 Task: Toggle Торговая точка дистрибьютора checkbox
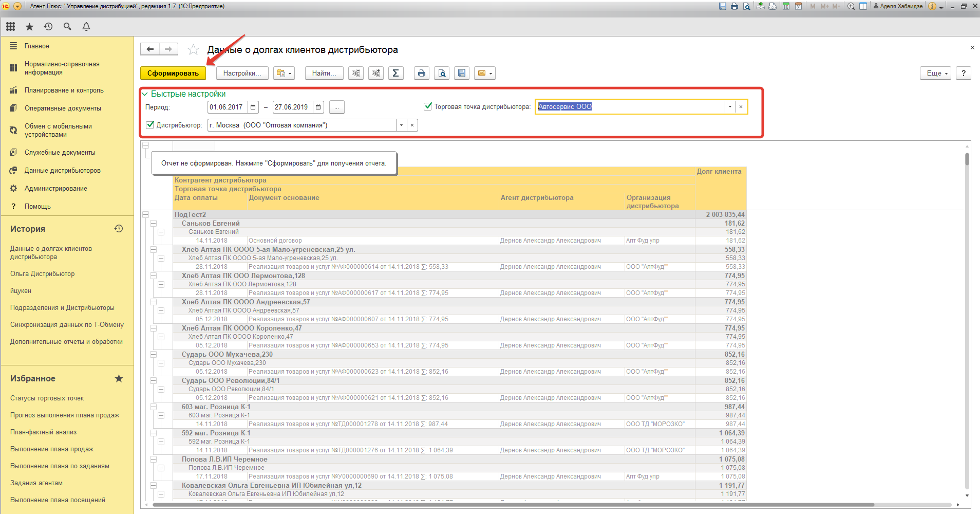tap(427, 106)
